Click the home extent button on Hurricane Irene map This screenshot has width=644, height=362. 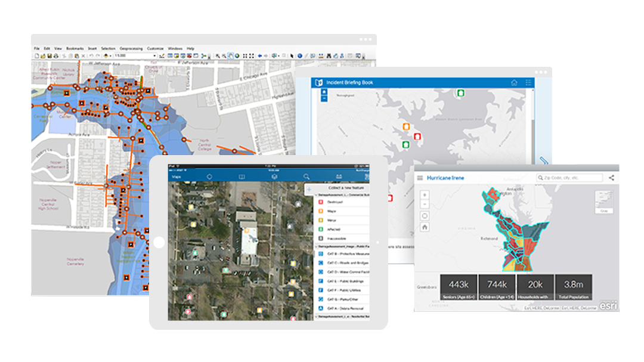pyautogui.click(x=425, y=227)
